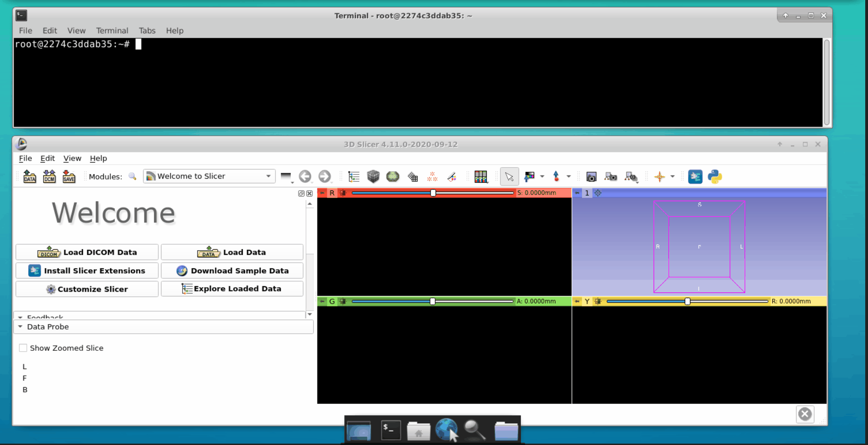Open the Models module green icon

click(393, 176)
